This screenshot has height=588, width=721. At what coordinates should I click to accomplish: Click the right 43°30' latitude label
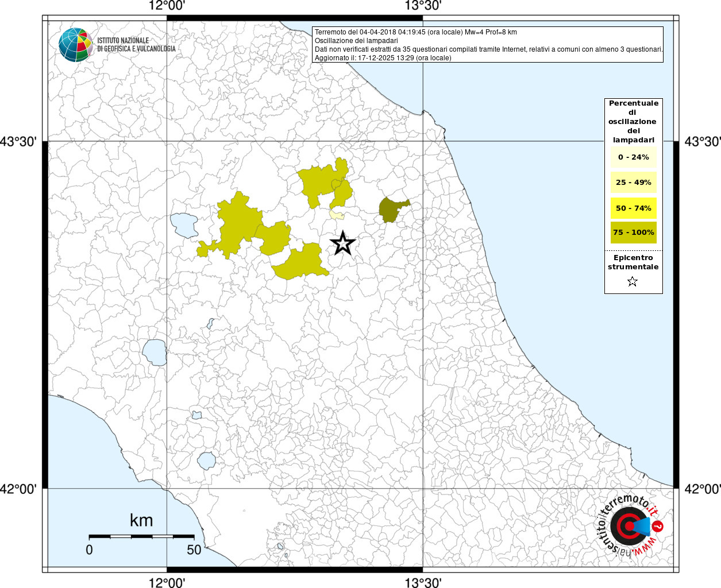pyautogui.click(x=702, y=141)
